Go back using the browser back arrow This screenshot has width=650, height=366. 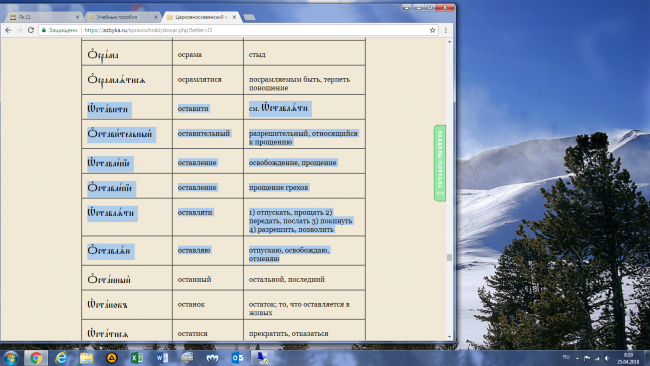pyautogui.click(x=8, y=30)
